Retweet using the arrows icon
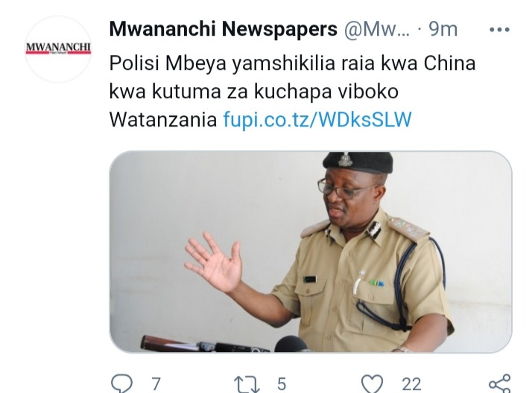The width and height of the screenshot is (532, 393). 247,384
